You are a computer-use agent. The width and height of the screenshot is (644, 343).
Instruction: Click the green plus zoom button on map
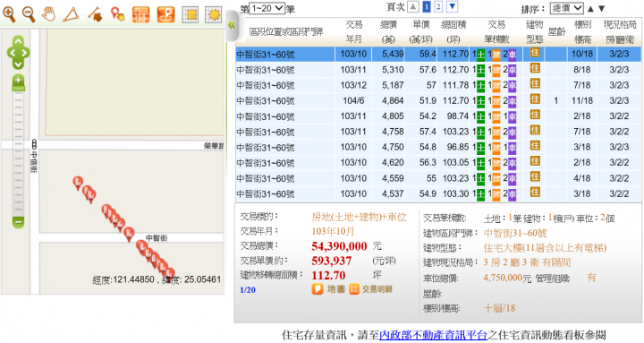click(18, 81)
